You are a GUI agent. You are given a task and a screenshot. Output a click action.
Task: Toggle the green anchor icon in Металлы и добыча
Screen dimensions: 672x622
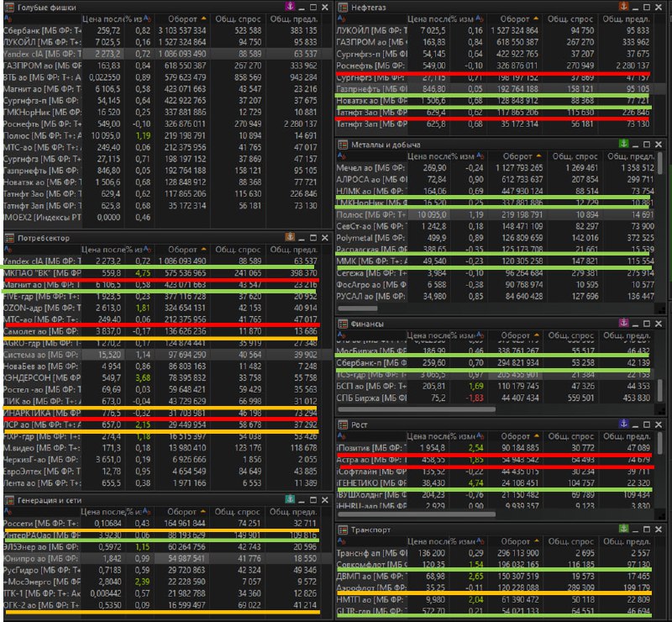[x=623, y=144]
